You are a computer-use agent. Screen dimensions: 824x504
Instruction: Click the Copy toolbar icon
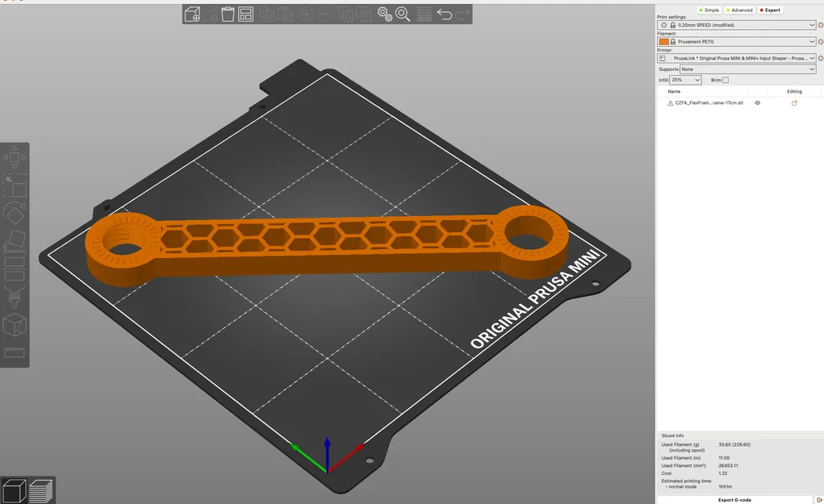coord(267,15)
